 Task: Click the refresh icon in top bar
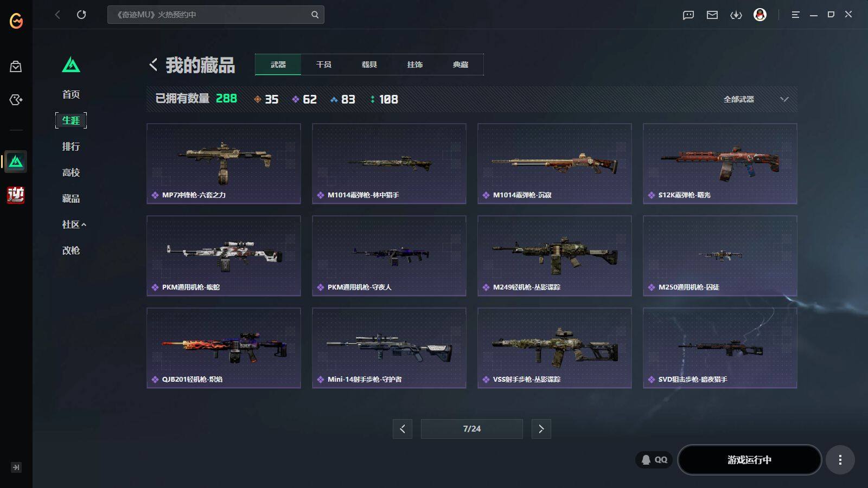pyautogui.click(x=81, y=15)
